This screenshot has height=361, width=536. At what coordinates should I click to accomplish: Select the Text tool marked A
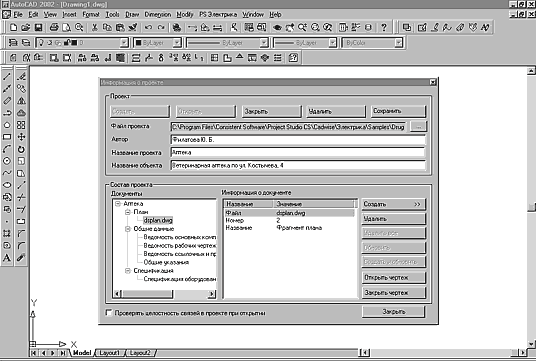tap(7, 257)
